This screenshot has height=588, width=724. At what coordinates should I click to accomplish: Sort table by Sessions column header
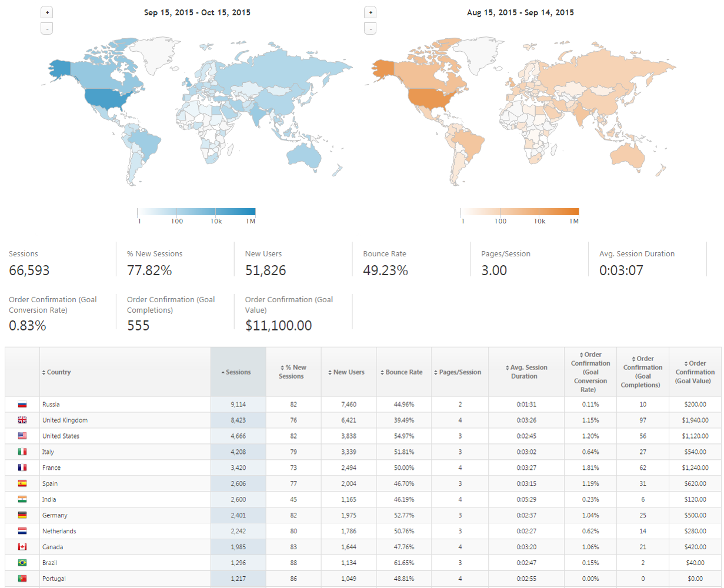coord(238,372)
